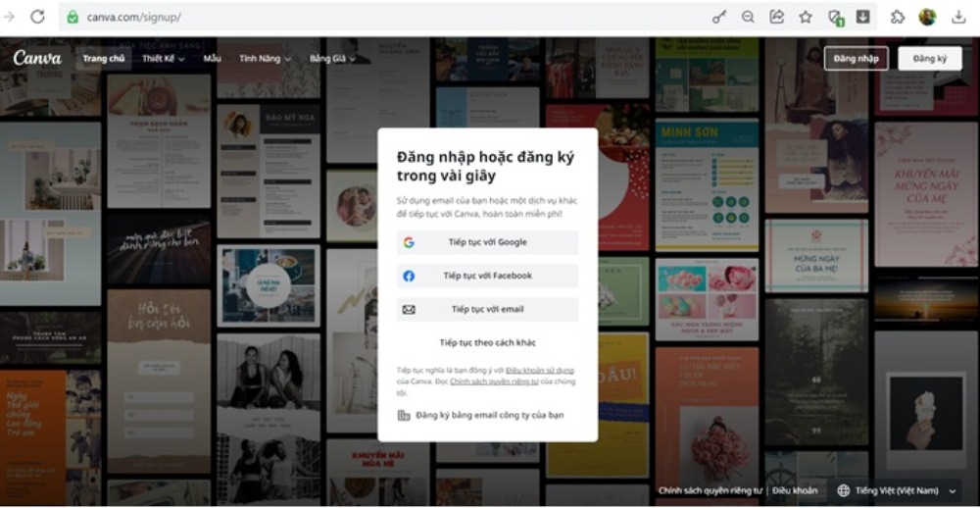
Task: Open the MINH SƠN resume template thumbnail
Action: [x=707, y=185]
